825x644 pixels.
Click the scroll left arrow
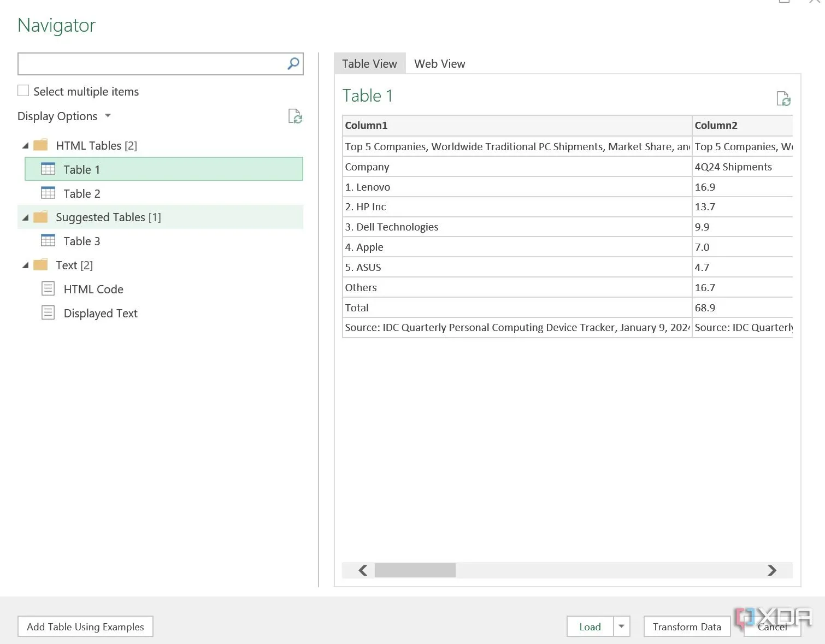[363, 570]
